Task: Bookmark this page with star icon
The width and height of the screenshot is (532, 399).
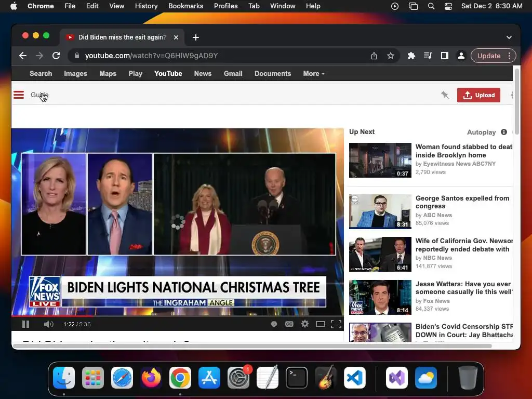Action: click(391, 56)
